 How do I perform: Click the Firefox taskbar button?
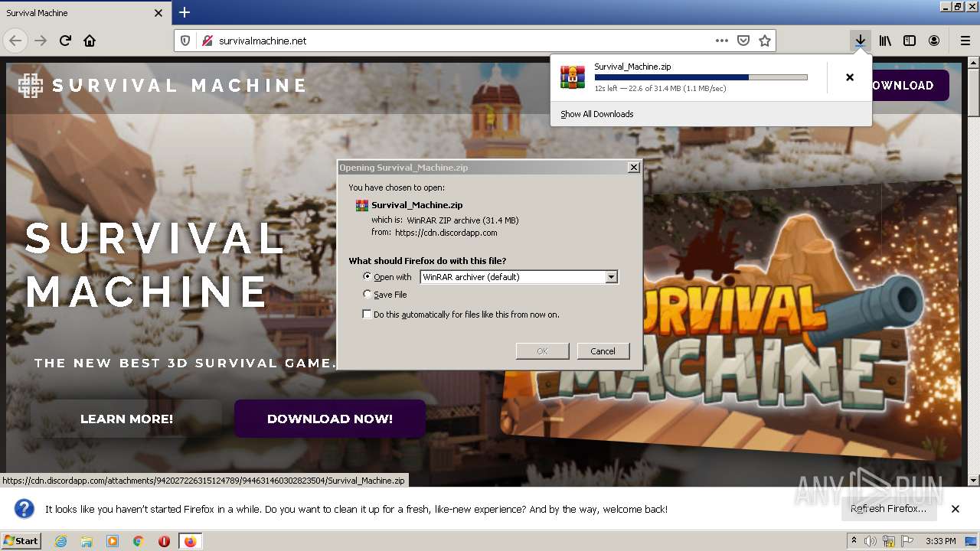point(190,541)
